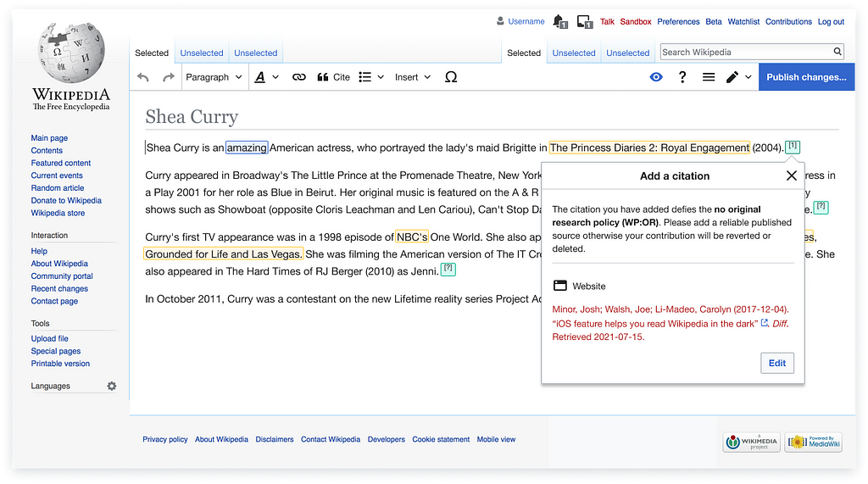Viewport: 868px width, 484px height.
Task: Click the highlighted NBC's text
Action: pyautogui.click(x=412, y=237)
